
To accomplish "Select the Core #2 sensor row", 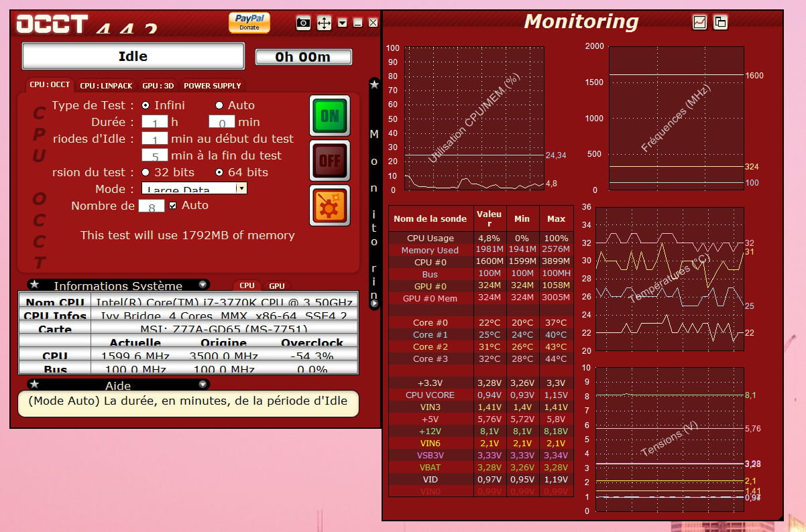I will click(x=481, y=346).
